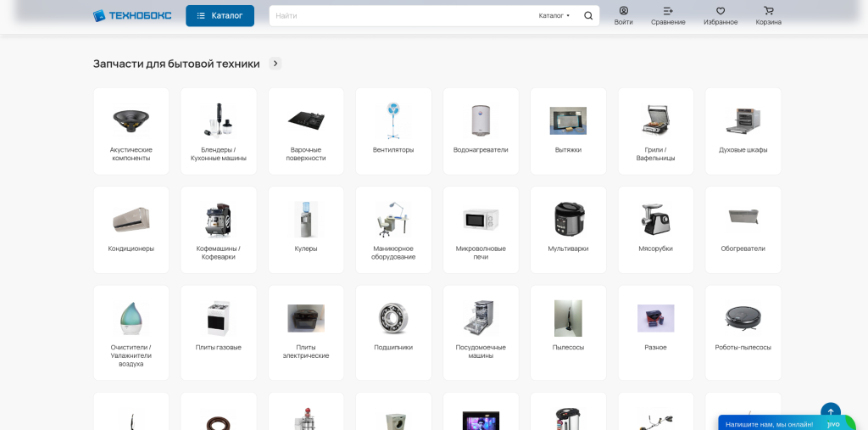
Task: Select the Мясорубки meat grinder image
Action: (655, 220)
